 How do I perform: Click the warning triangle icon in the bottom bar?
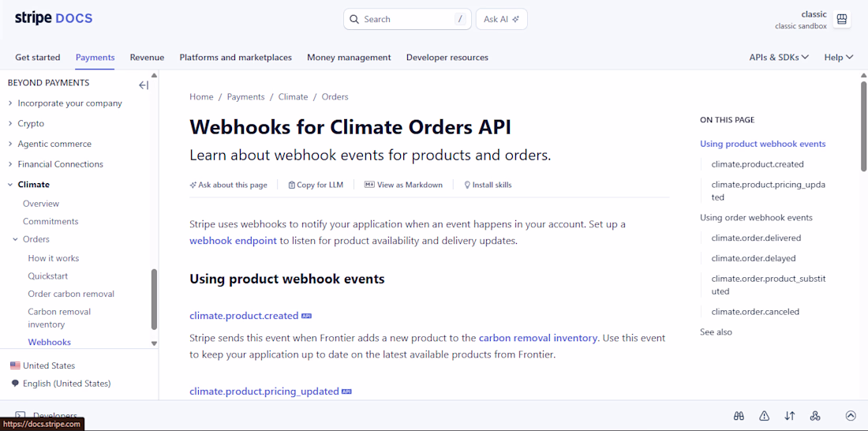764,415
